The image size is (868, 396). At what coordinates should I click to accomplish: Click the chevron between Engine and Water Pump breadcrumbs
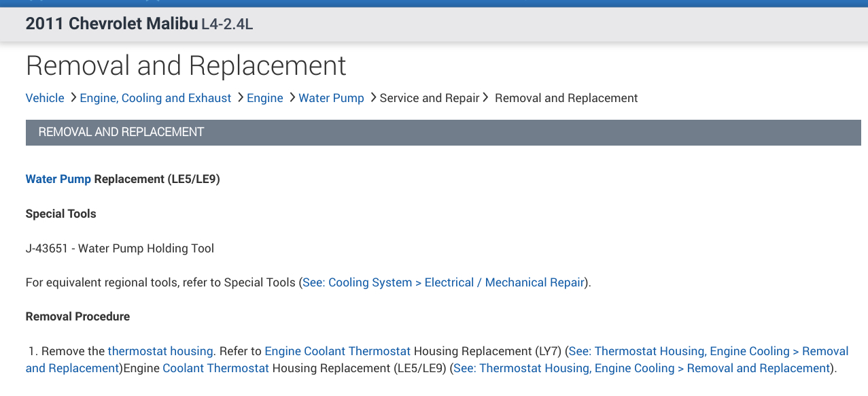coord(292,98)
